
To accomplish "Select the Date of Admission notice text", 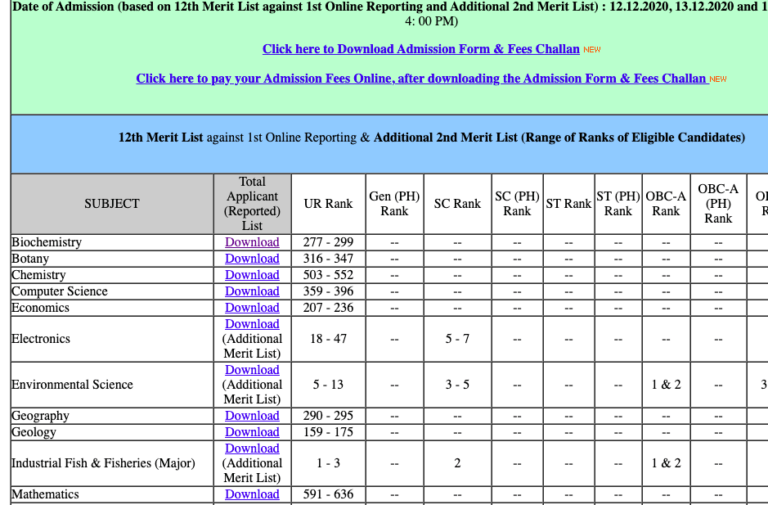I will (x=390, y=14).
